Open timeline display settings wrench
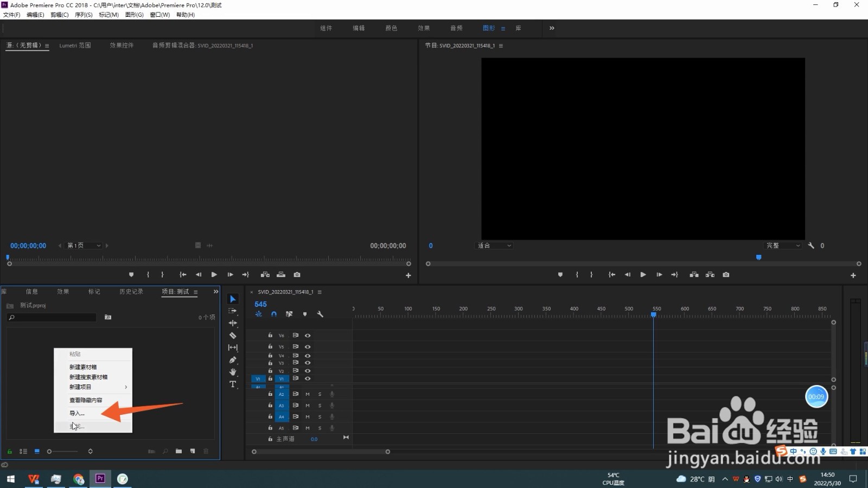Screen dimensions: 868x488 [x=320, y=314]
